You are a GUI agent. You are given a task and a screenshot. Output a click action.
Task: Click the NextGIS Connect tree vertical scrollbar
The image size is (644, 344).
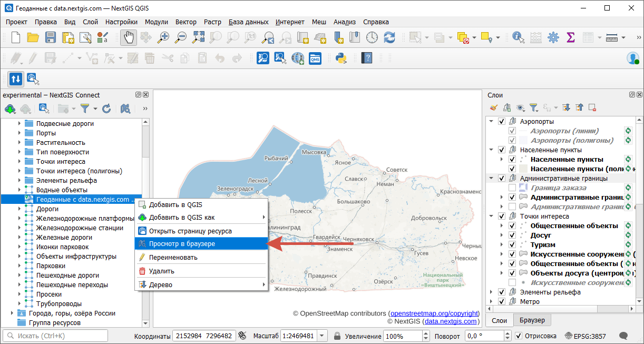(146, 222)
